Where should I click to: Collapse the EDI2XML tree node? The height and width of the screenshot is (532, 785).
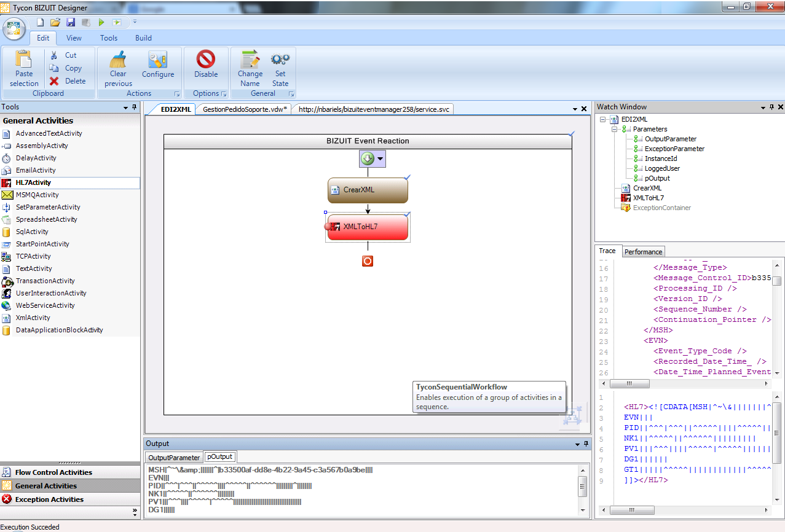click(x=603, y=119)
